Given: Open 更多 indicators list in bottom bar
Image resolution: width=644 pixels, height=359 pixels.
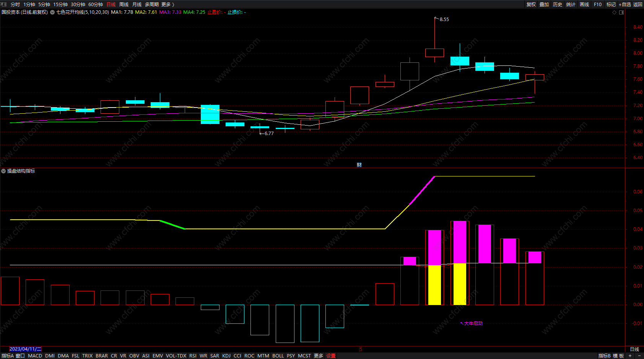Looking at the screenshot, I should coord(319,356).
